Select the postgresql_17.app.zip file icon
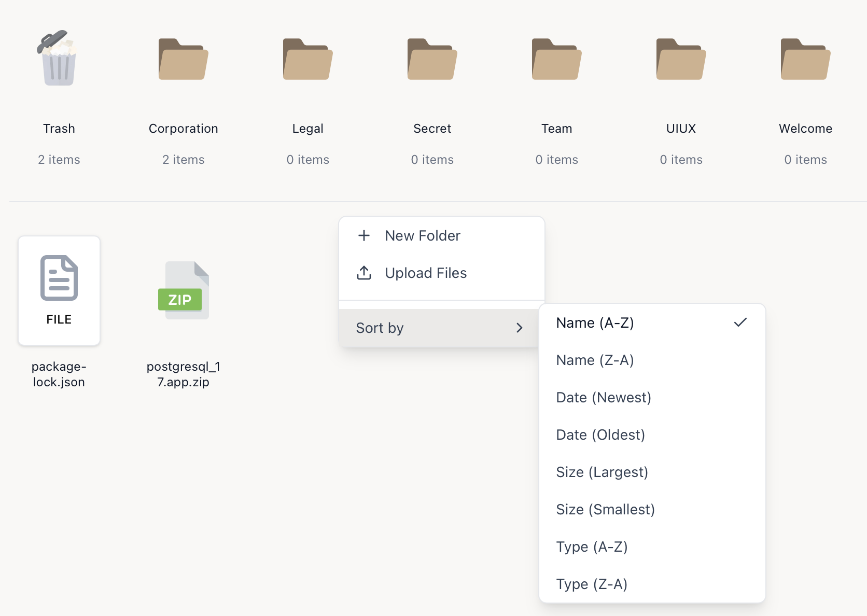Screen dimensions: 867x616 [x=183, y=290]
